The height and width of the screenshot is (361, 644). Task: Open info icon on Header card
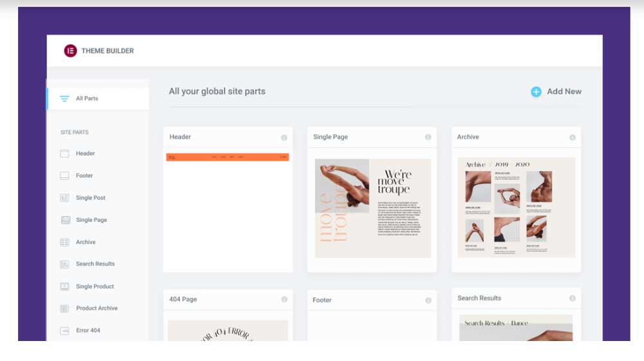pos(284,137)
